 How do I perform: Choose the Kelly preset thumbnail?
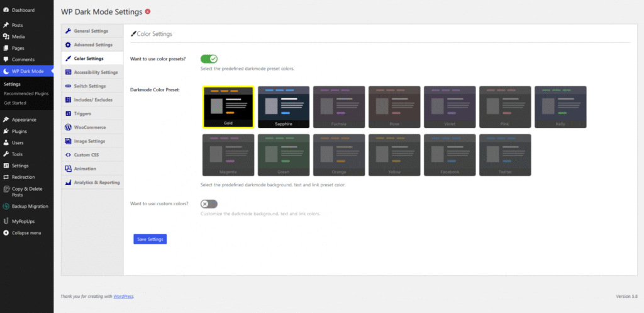coord(560,107)
